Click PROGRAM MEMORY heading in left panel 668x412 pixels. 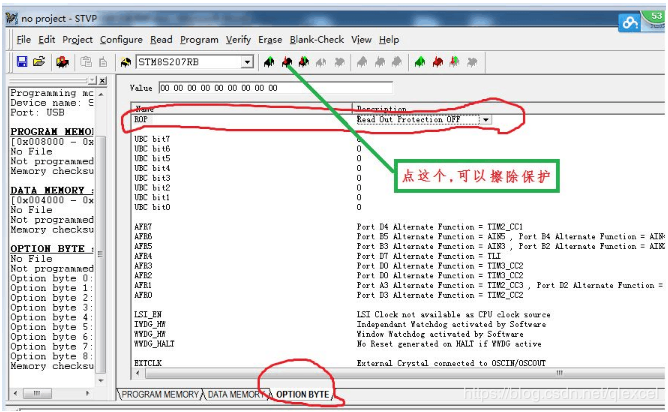52,132
